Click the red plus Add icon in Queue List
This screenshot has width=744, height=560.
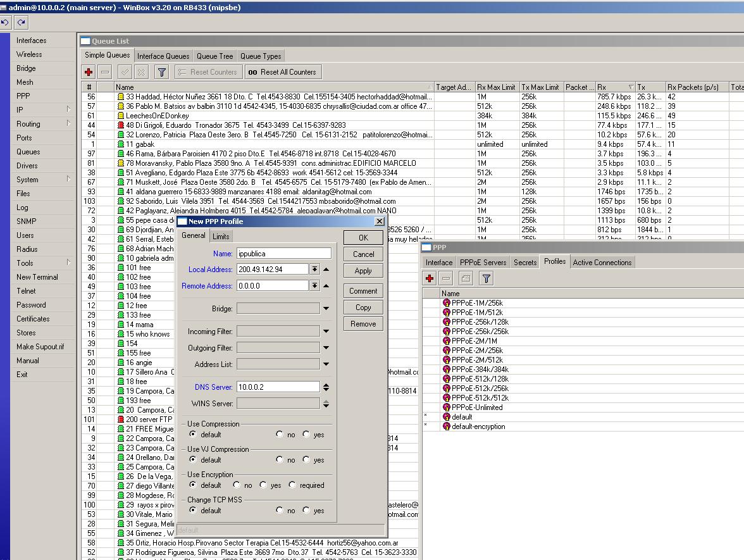click(89, 72)
